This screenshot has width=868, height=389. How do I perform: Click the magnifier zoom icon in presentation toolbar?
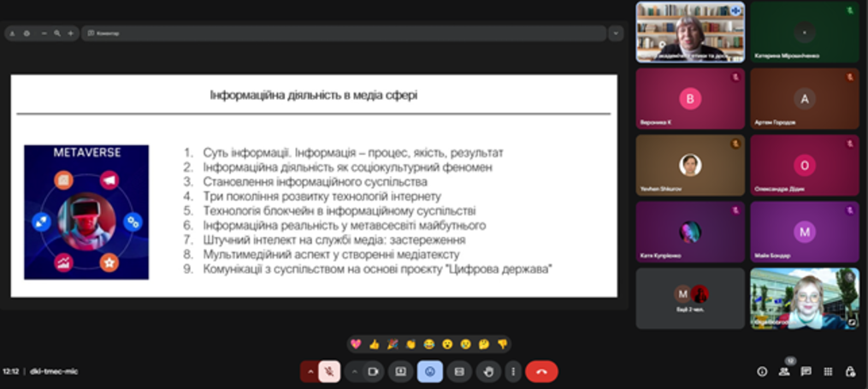click(57, 33)
